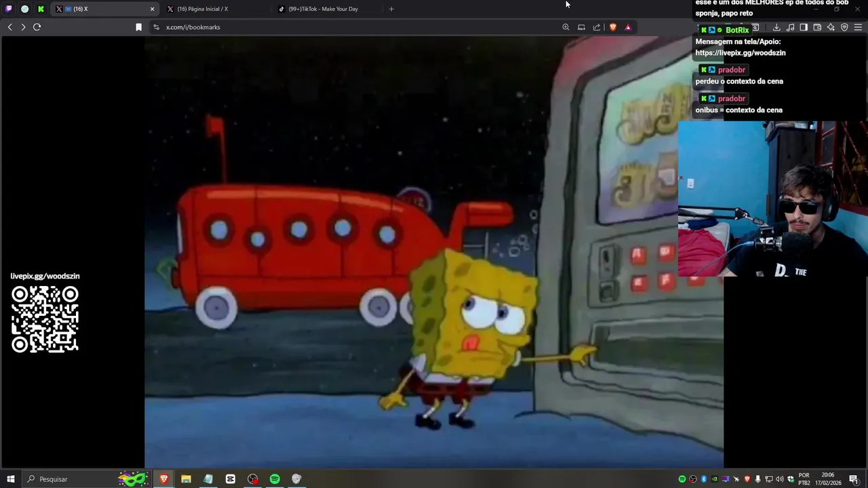This screenshot has width=868, height=488.
Task: Click pradobr above 'onibus = contexto da cena'
Action: pyautogui.click(x=732, y=98)
